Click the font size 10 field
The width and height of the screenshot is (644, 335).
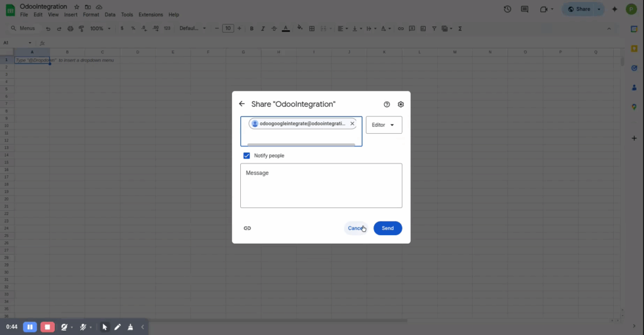[x=228, y=28]
